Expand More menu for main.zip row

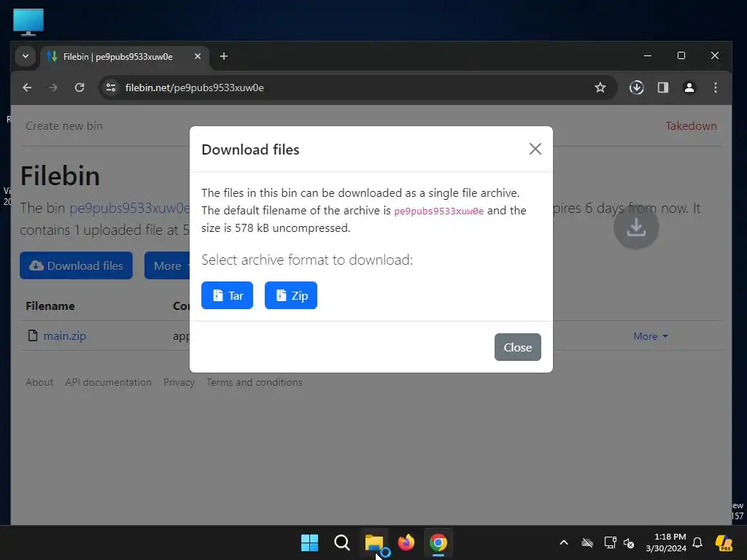650,336
